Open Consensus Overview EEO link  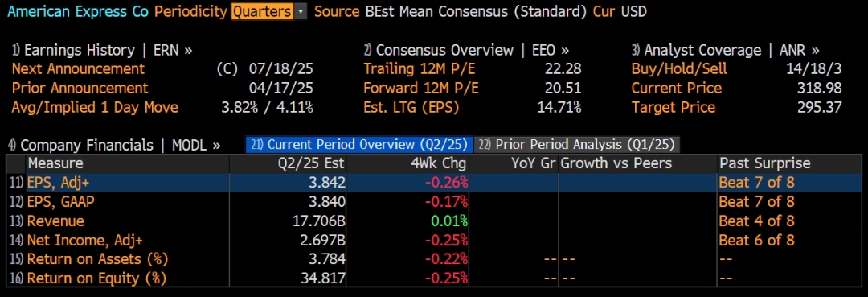(466, 51)
